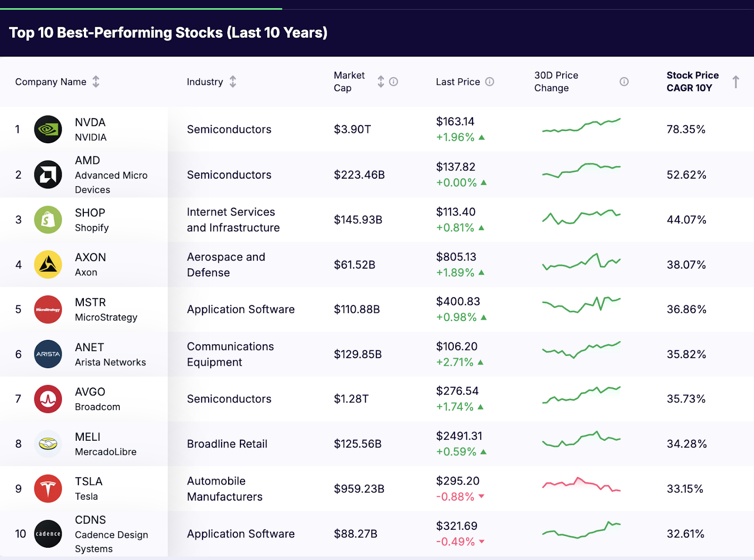
Task: Open the CDNS ticker link
Action: [x=90, y=520]
